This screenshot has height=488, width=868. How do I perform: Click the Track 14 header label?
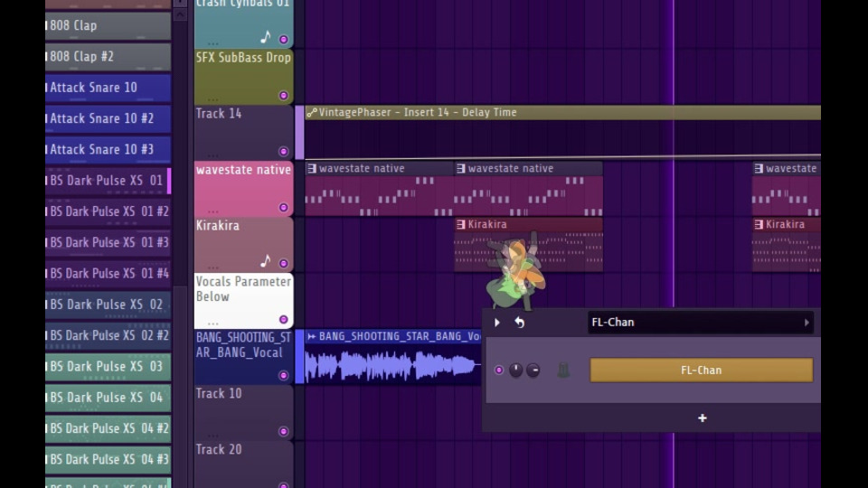click(x=219, y=114)
